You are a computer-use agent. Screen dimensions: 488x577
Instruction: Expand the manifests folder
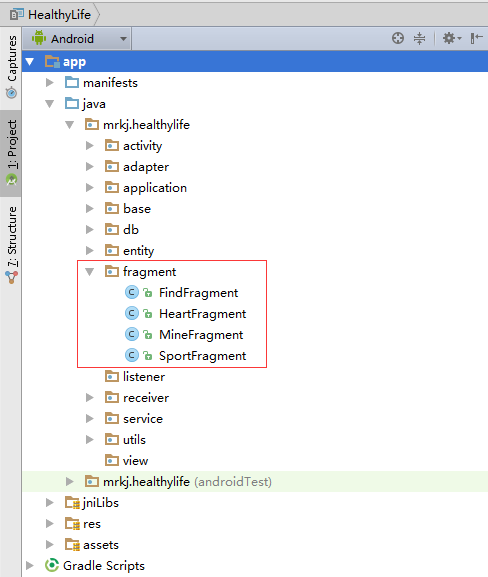50,82
